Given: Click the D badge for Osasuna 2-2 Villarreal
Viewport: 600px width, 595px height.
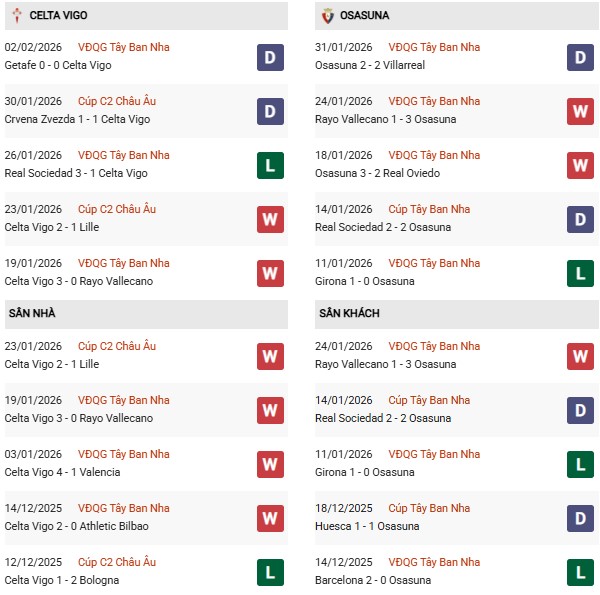Looking at the screenshot, I should (x=581, y=57).
